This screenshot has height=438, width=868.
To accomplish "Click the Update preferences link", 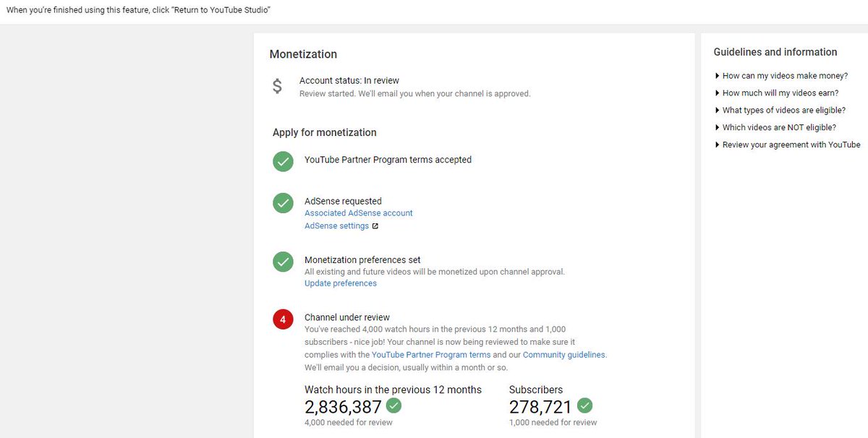I will coord(341,283).
